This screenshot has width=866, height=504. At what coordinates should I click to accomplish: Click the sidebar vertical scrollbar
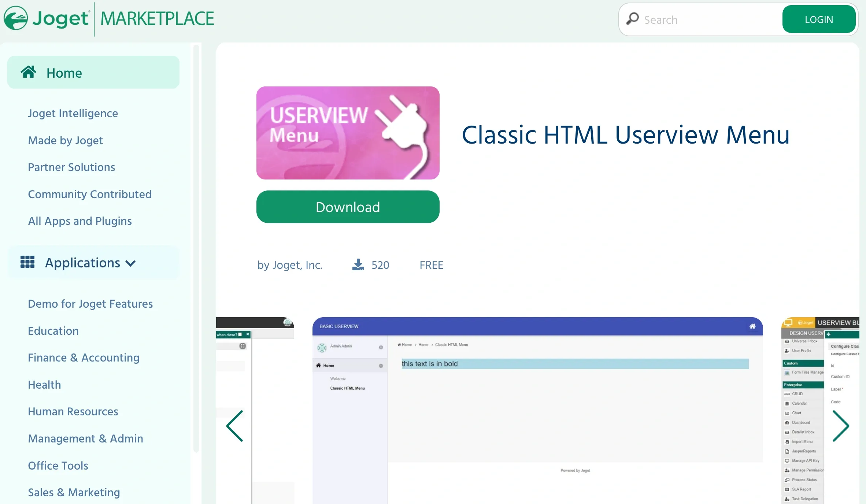pos(196,249)
